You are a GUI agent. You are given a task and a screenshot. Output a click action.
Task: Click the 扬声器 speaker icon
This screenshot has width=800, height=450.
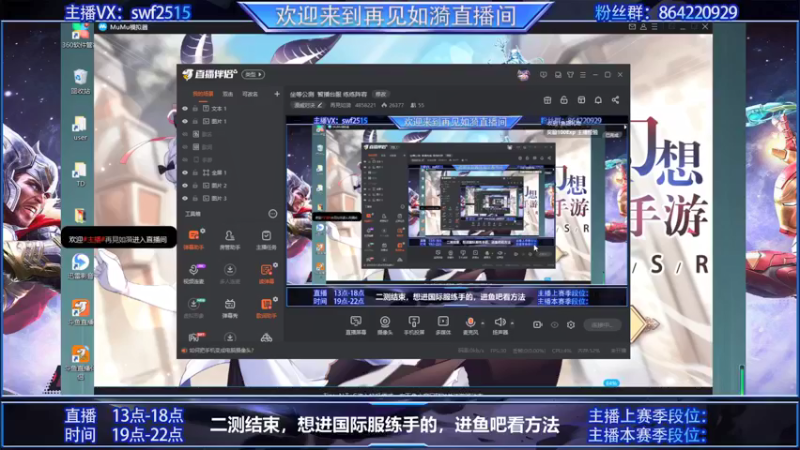tap(500, 322)
